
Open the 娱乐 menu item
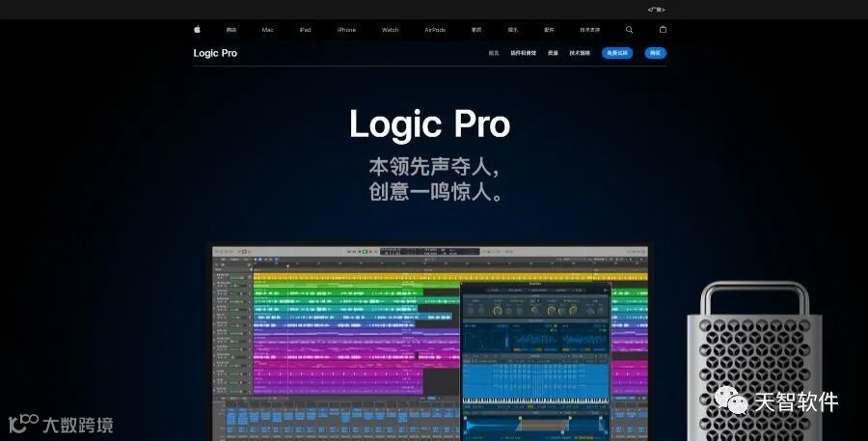[513, 30]
